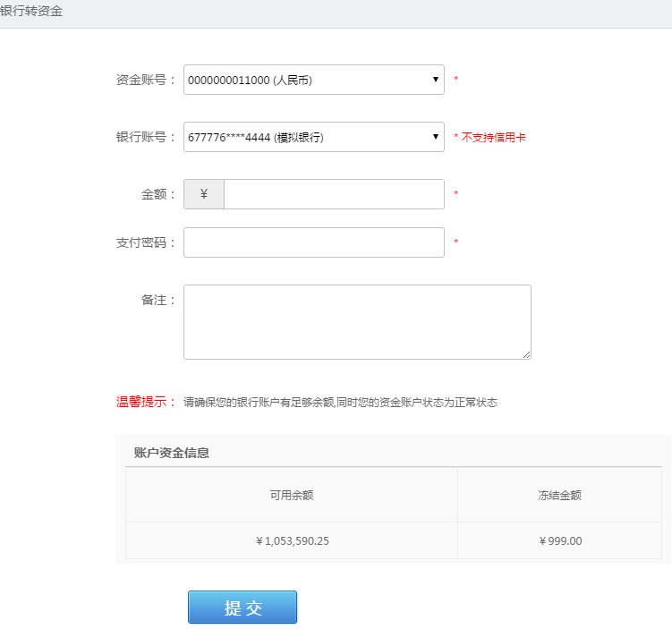Click the 温馨提示 red label
The height and width of the screenshot is (629, 672).
click(146, 402)
